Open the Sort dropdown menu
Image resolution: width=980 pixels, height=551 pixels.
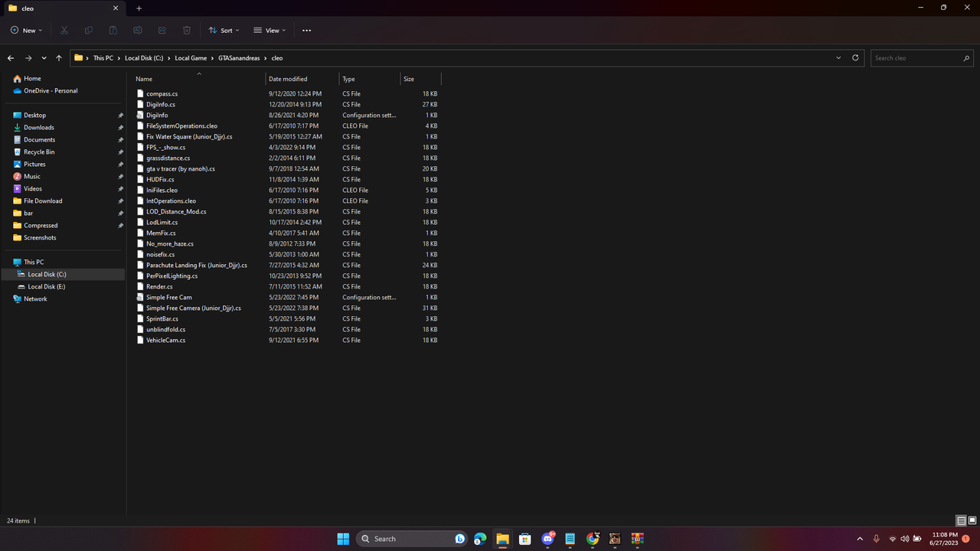(224, 31)
